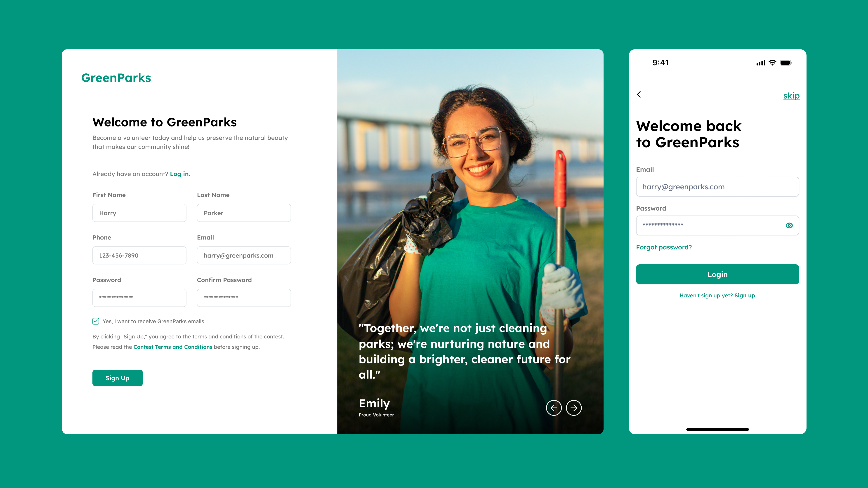Tap the mobile Email input field

pyautogui.click(x=717, y=187)
